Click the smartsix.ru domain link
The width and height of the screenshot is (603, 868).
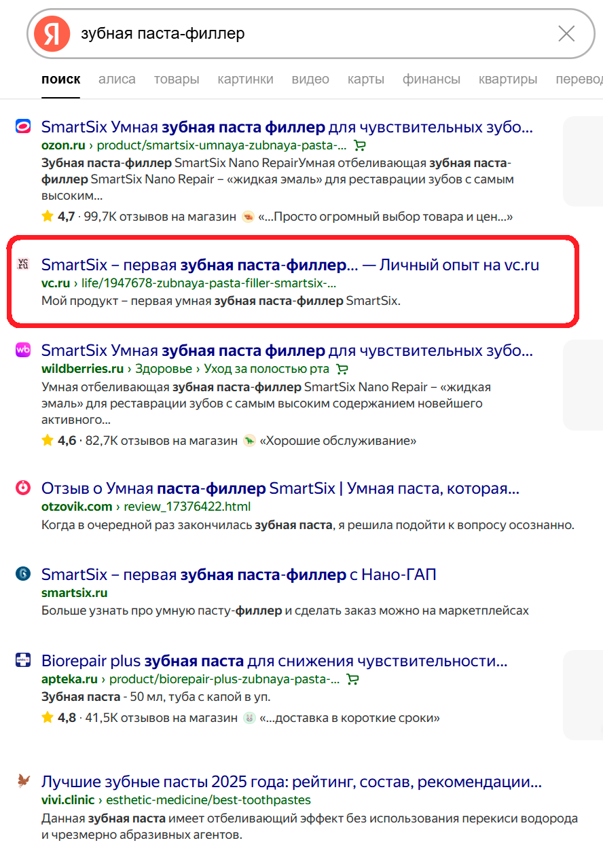75,593
